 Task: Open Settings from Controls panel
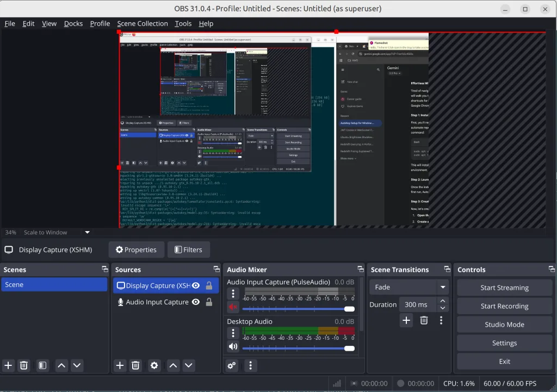(x=504, y=343)
